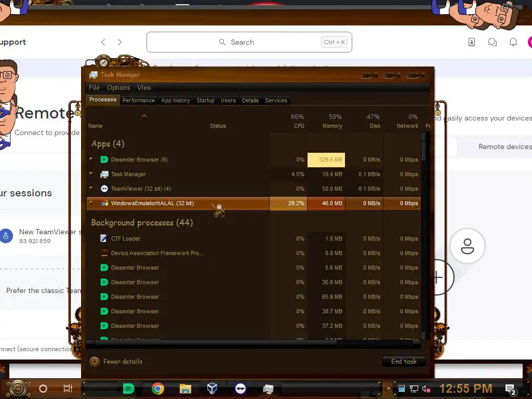Expand the Task Manager app row
Image resolution: width=532 pixels, height=399 pixels.
click(x=91, y=174)
